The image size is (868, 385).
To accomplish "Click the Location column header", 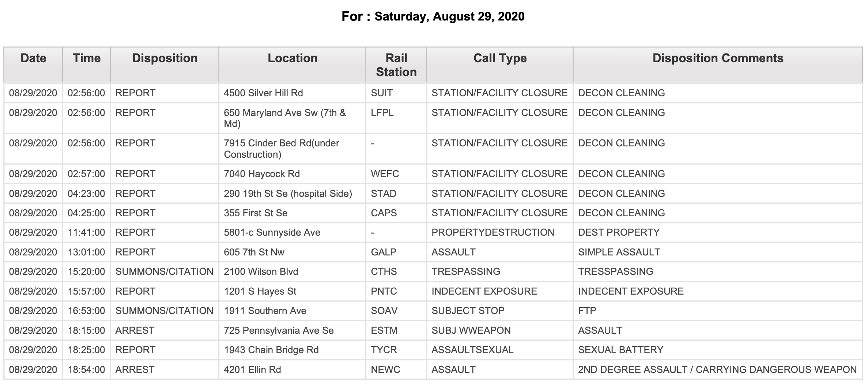I will pyautogui.click(x=292, y=65).
